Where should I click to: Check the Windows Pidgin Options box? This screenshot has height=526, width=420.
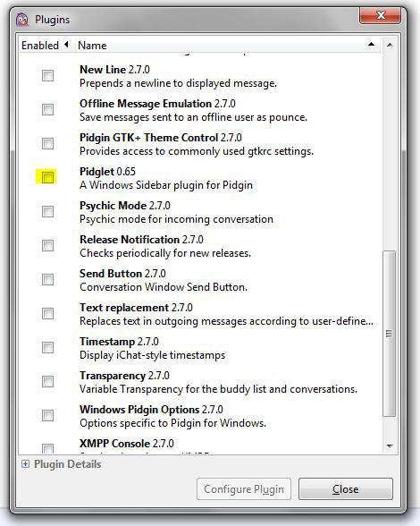(47, 415)
